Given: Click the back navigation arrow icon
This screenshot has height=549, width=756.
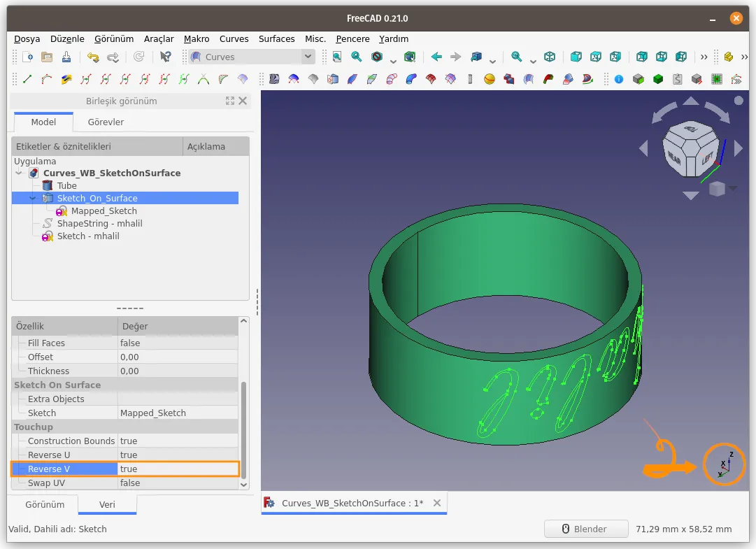Looking at the screenshot, I should 436,57.
